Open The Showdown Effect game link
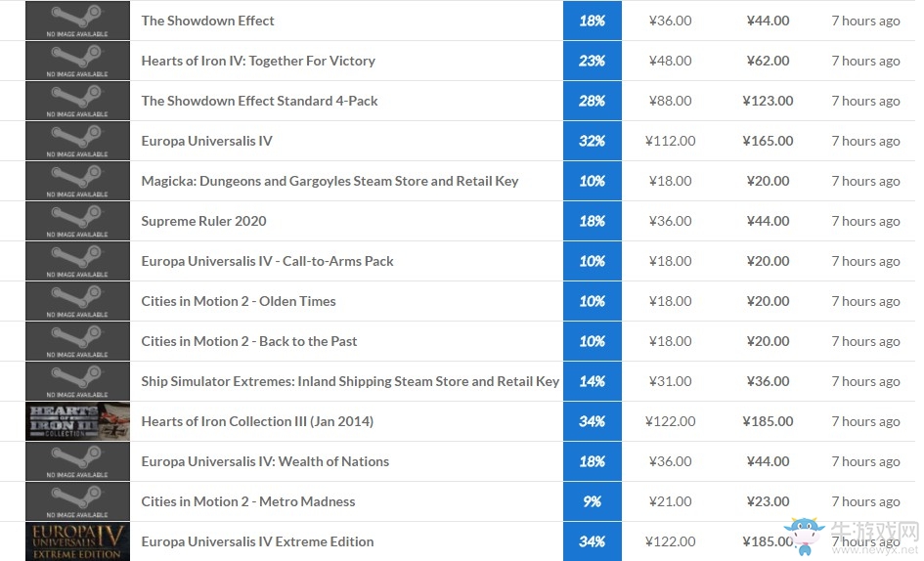 [207, 21]
